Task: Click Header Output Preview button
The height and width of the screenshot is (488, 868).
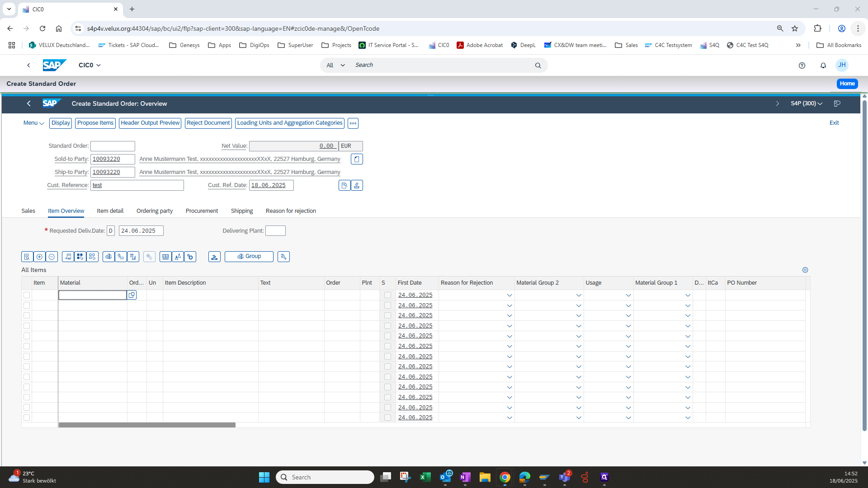Action: pos(150,123)
